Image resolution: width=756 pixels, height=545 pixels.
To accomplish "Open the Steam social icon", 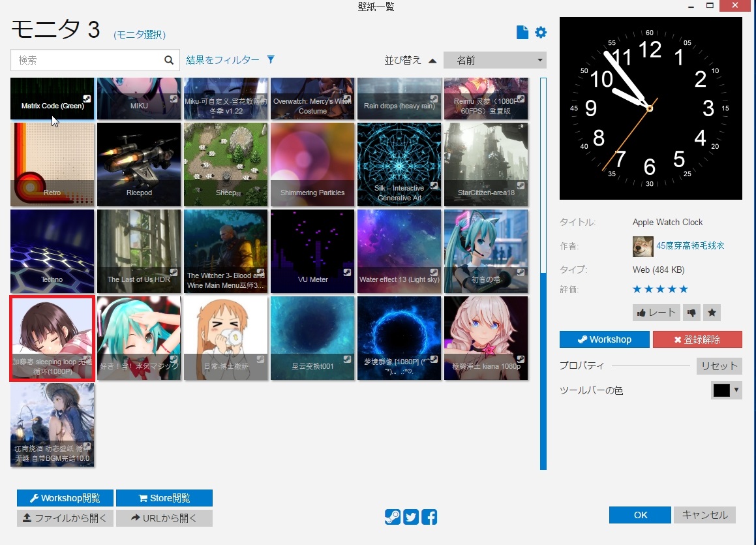I will pos(393,517).
